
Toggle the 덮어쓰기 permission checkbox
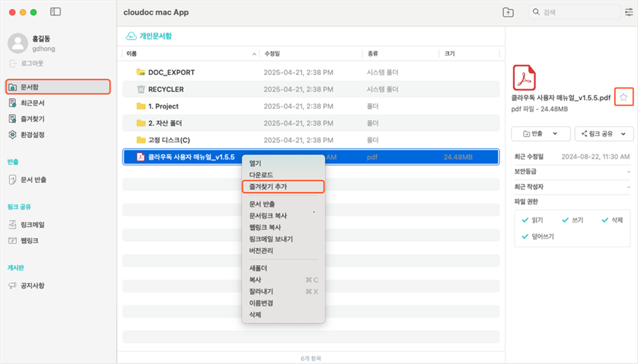point(525,236)
